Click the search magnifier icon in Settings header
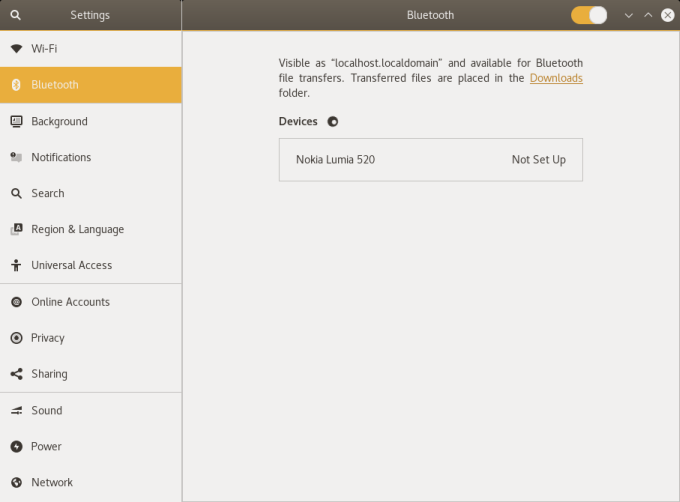 point(15,15)
